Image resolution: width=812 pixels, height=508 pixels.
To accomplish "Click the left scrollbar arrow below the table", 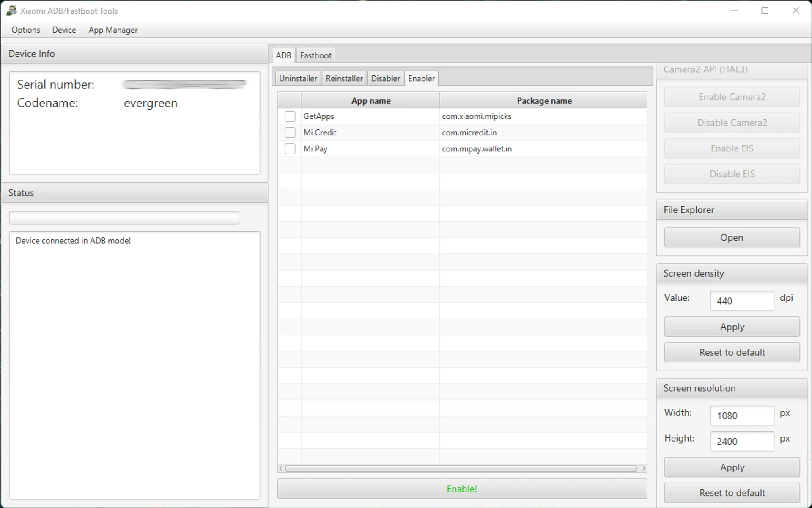I will pyautogui.click(x=281, y=469).
